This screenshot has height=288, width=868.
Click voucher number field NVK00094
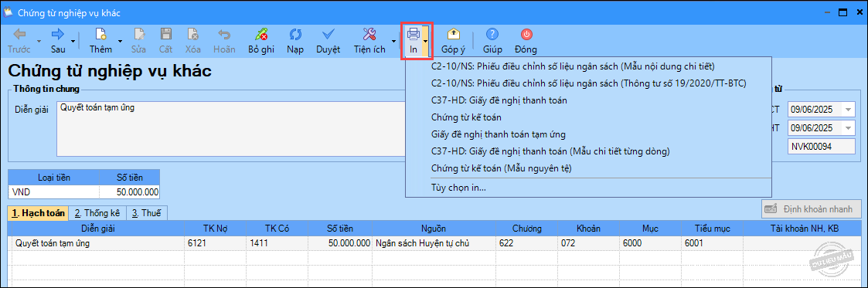821,147
